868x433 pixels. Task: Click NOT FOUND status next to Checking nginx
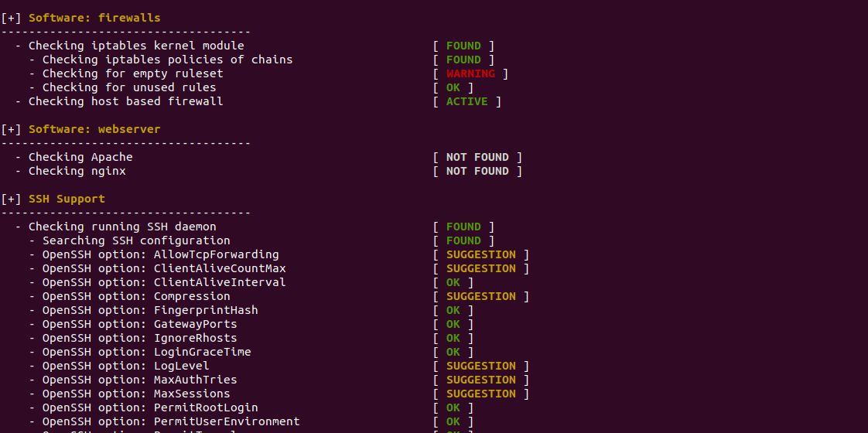click(477, 172)
